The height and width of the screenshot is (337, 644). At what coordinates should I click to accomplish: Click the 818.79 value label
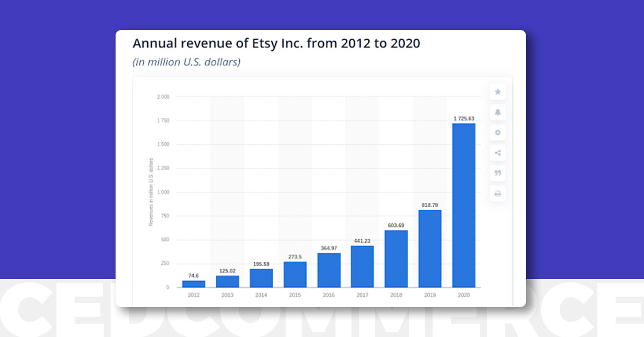430,205
